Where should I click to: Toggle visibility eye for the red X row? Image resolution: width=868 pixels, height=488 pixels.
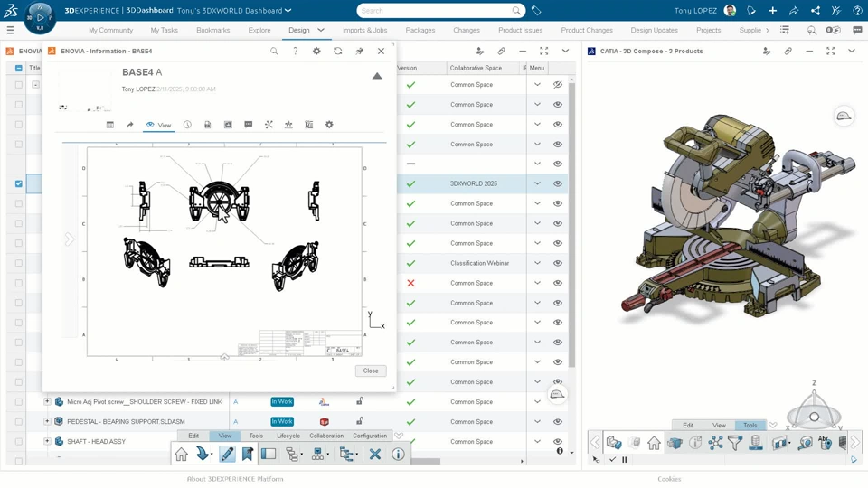pyautogui.click(x=558, y=283)
